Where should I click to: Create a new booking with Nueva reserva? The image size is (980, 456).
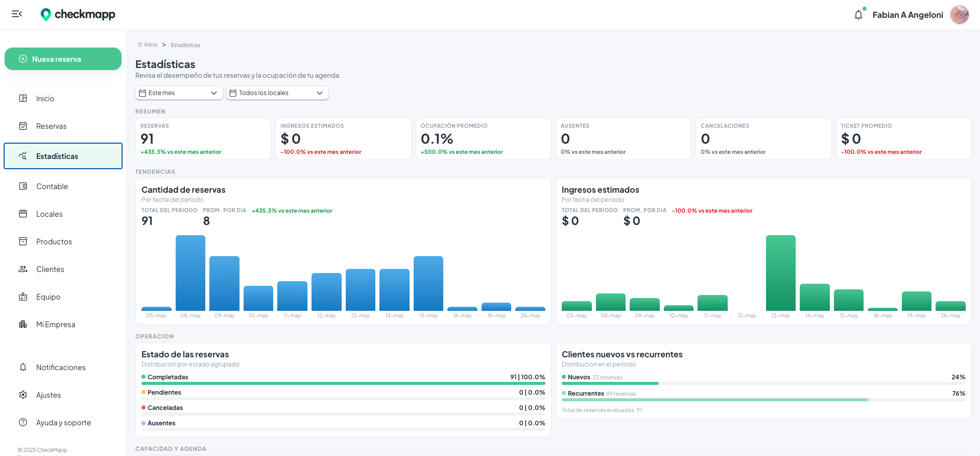point(63,59)
